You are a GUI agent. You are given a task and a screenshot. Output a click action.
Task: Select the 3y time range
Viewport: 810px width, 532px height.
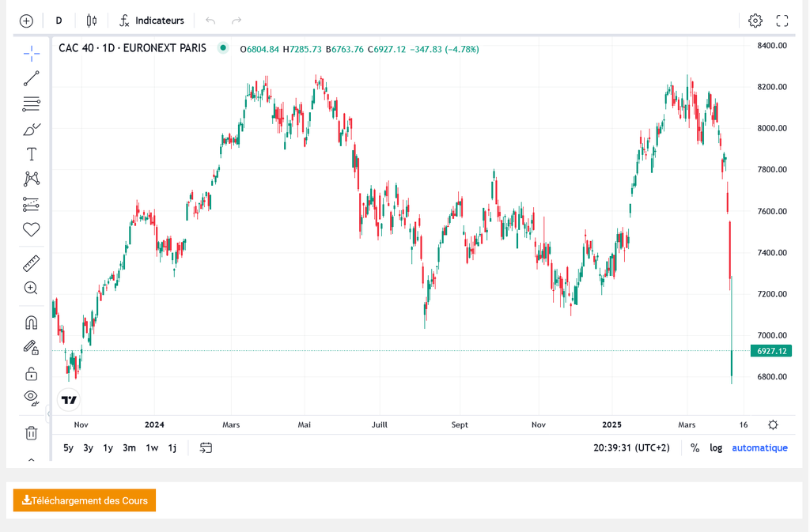tap(89, 448)
